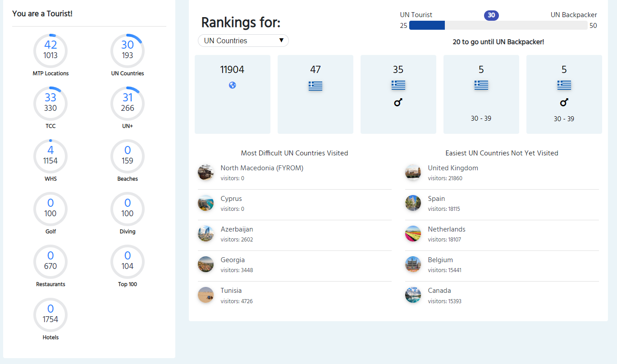Click the male symbol under rank 35

pos(398,103)
